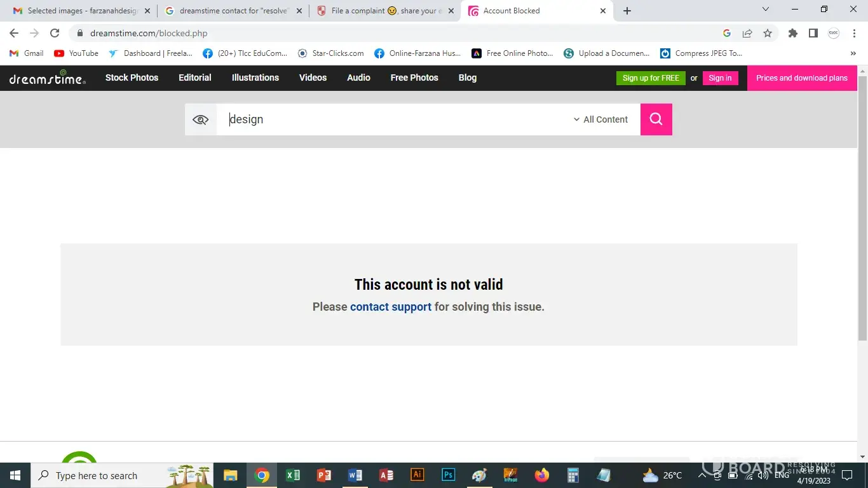This screenshot has height=488, width=868.
Task: Open the Free Photos section
Action: [x=414, y=78]
